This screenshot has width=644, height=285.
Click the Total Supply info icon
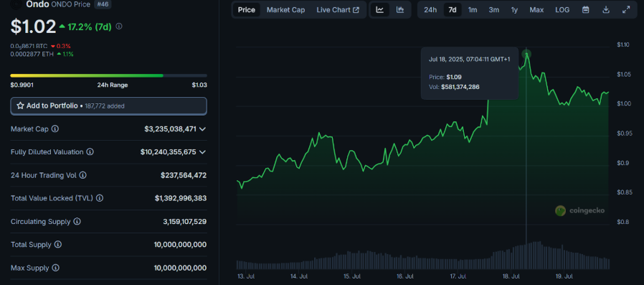click(58, 244)
